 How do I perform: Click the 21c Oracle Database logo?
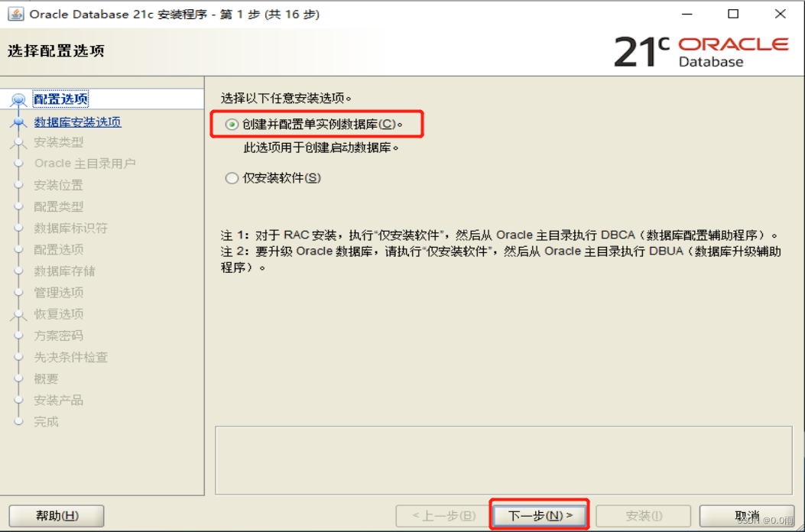coord(701,51)
